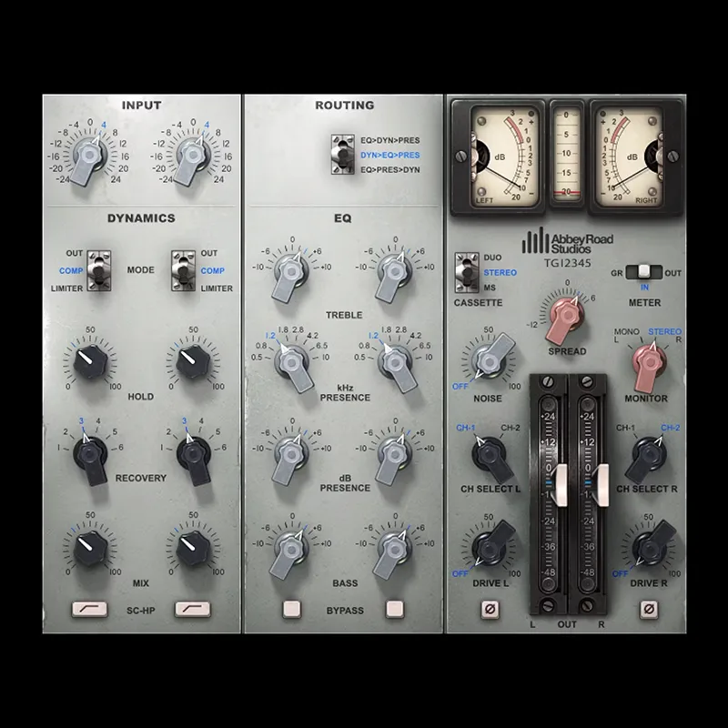Enable the left SC-HP filter button
Viewport: 728px width, 728px height.
[89, 609]
